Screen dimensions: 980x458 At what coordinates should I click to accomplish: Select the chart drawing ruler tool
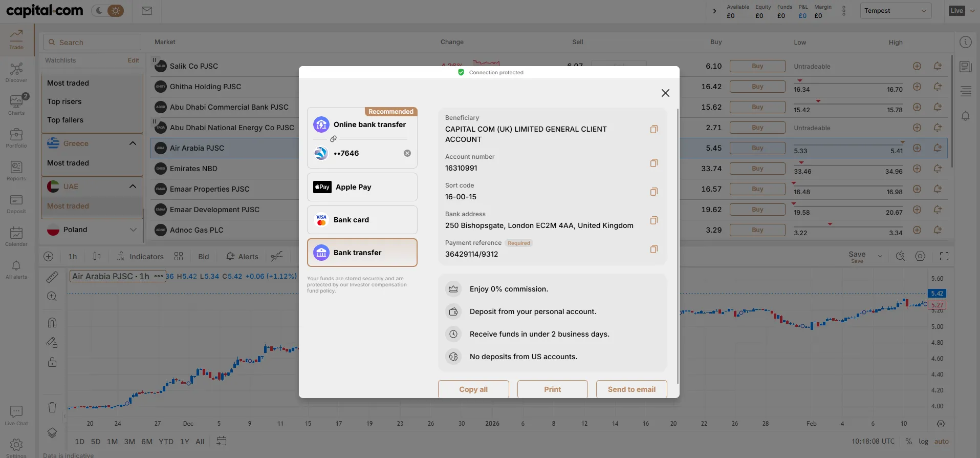pyautogui.click(x=52, y=277)
